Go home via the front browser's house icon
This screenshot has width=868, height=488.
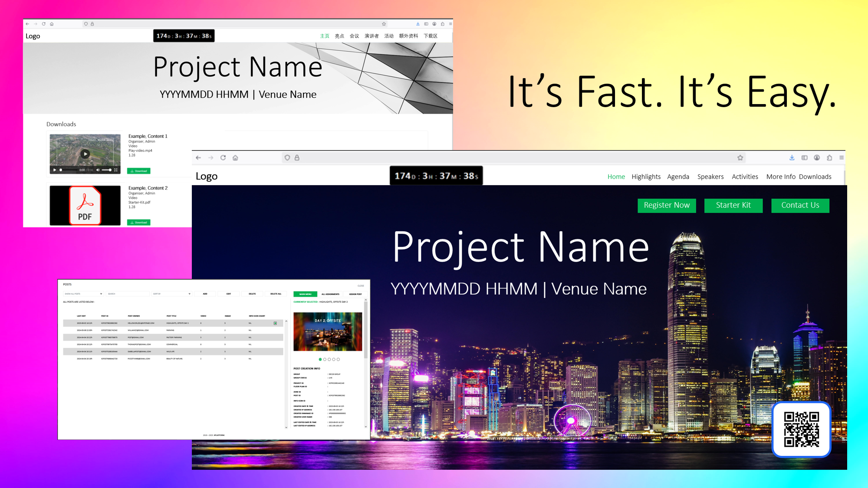[235, 158]
